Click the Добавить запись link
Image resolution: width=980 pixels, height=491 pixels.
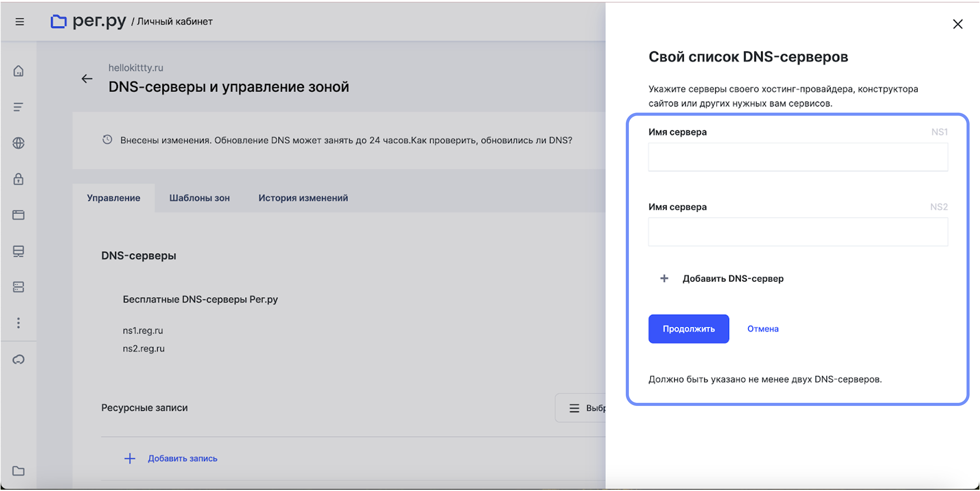[x=183, y=459]
